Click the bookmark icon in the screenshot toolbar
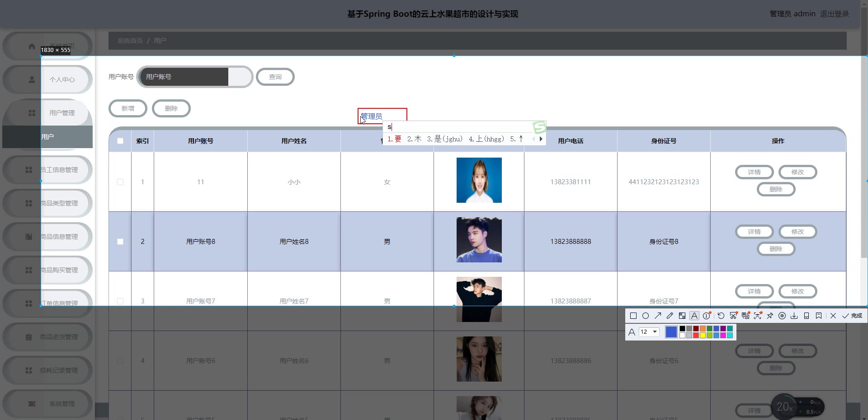Screen dimensions: 868x420 click(x=819, y=316)
